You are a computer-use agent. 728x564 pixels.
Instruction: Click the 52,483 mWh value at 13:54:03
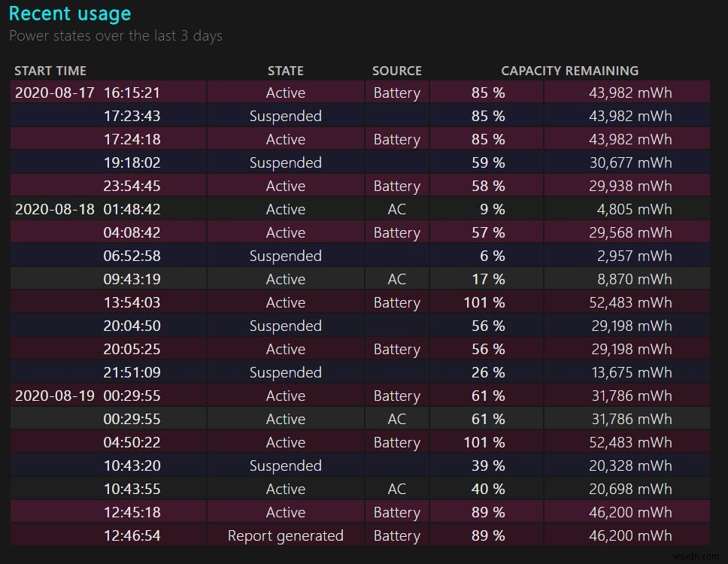click(630, 302)
